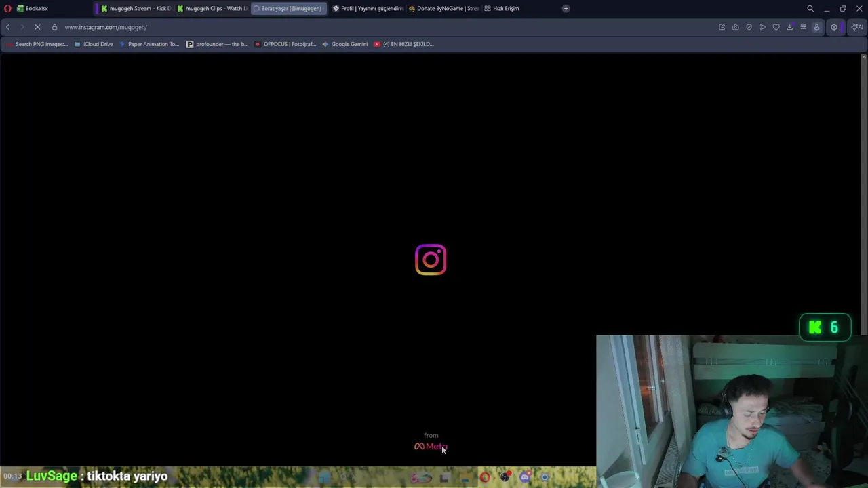Open the extensions cube icon
This screenshot has width=868, height=488.
[834, 27]
